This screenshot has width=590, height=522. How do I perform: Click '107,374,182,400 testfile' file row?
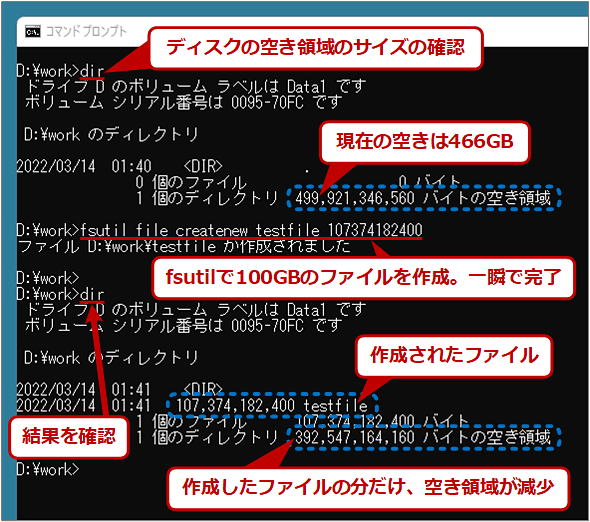[x=272, y=406]
